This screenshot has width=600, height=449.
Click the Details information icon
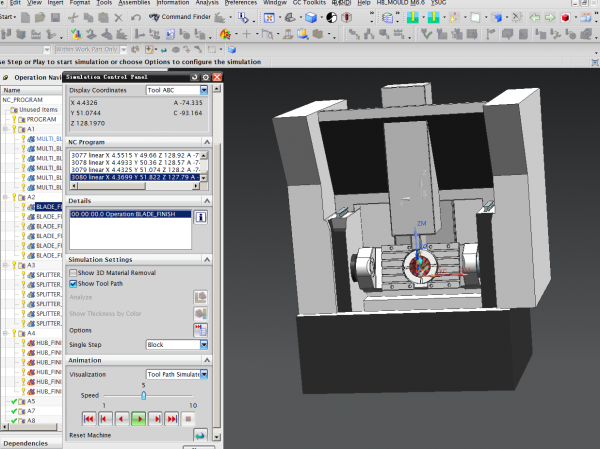(200, 216)
